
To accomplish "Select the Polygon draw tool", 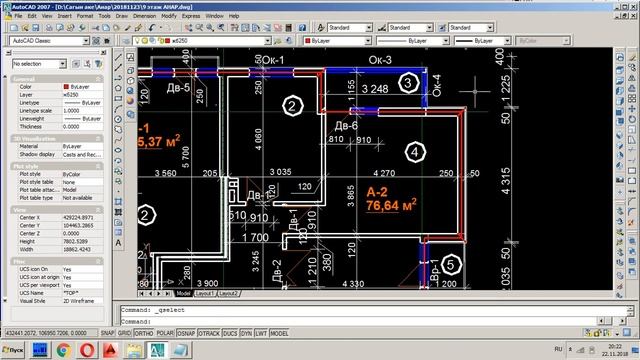I will coord(118,88).
